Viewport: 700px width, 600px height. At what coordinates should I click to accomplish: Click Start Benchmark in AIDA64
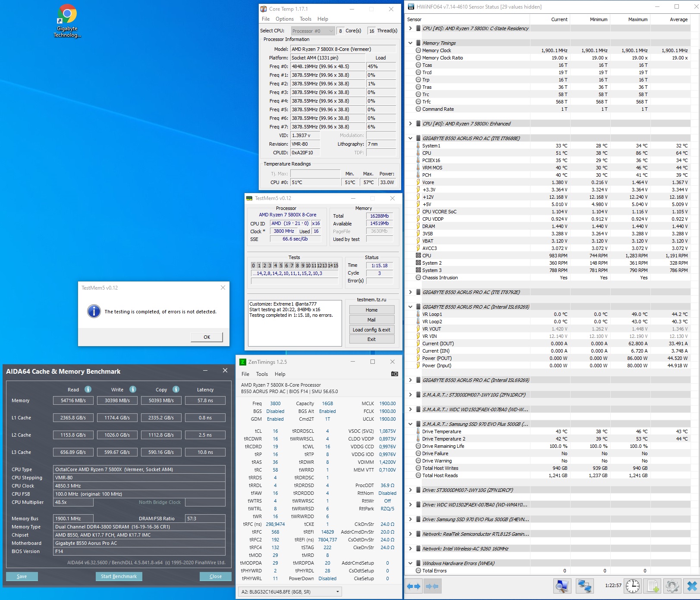tap(119, 576)
